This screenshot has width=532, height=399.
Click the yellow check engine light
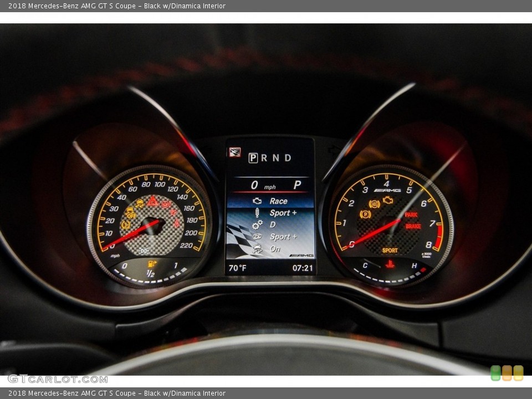pyautogui.click(x=388, y=201)
